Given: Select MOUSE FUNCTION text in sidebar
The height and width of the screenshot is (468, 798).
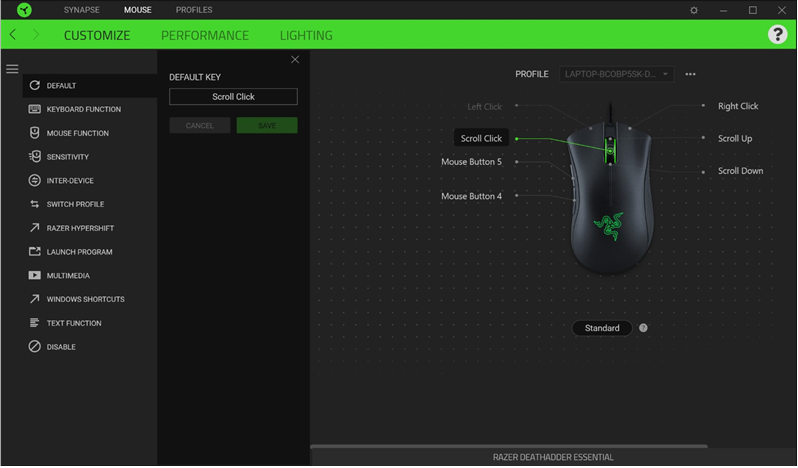Looking at the screenshot, I should click(78, 133).
